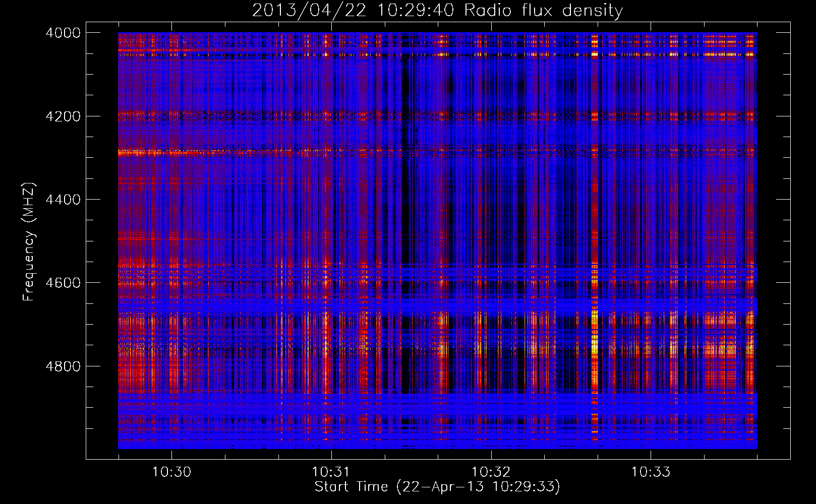Click the plot title '2013/04/22 10:29:40 Radio flux density'
The height and width of the screenshot is (504, 816).
[437, 10]
